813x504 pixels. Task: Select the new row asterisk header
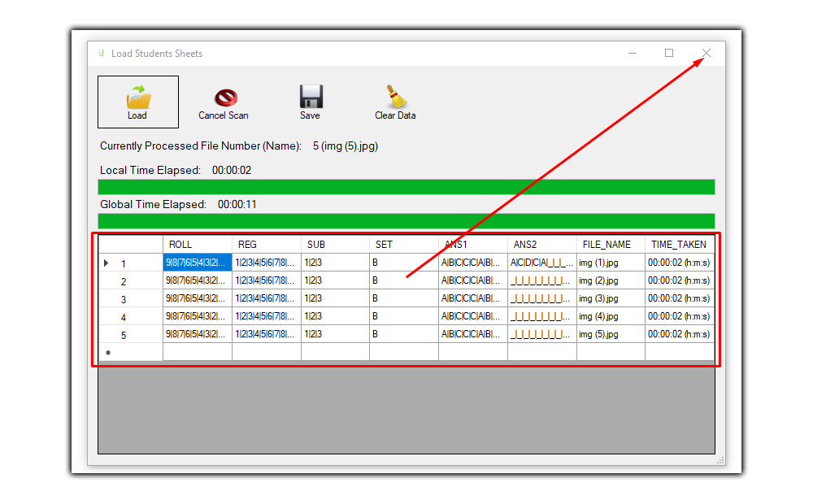107,352
